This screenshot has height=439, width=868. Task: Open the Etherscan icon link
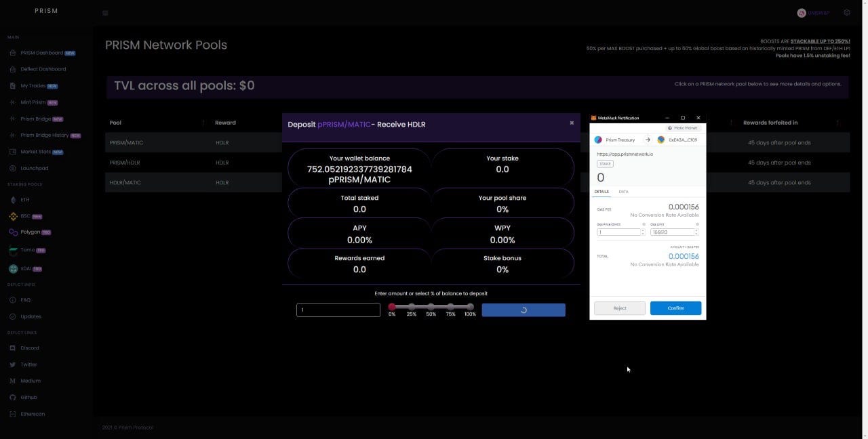tap(13, 414)
